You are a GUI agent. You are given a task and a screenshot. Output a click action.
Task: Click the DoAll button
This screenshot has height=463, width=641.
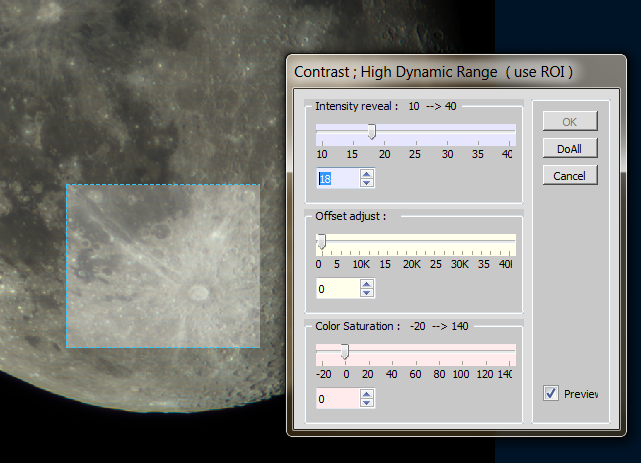coord(570,148)
